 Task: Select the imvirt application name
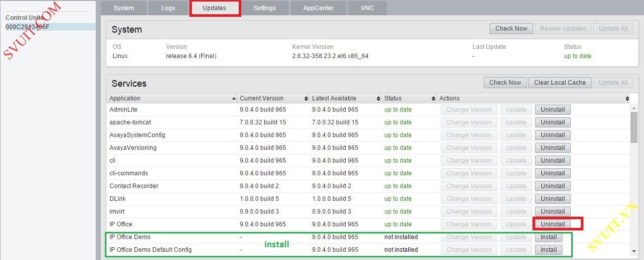pyautogui.click(x=117, y=212)
